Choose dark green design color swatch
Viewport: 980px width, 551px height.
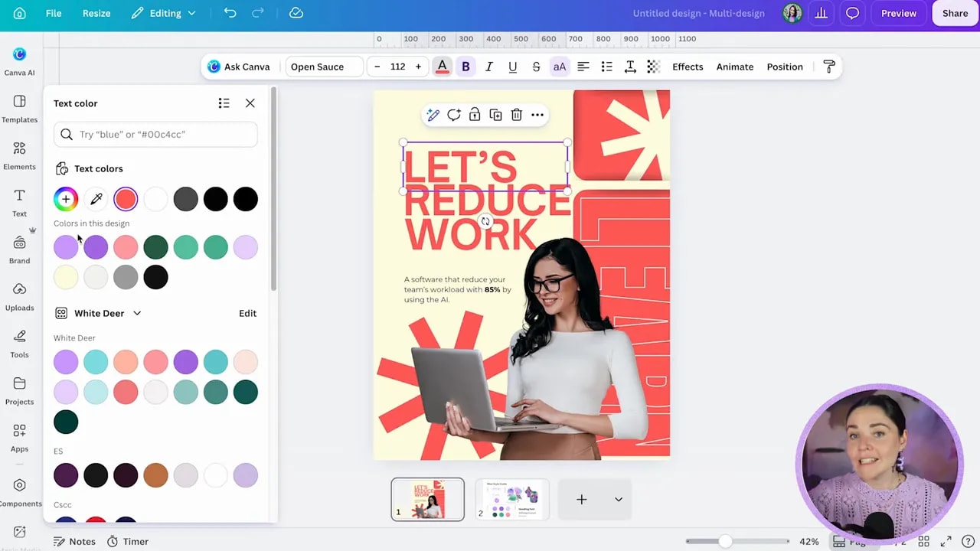pos(155,247)
